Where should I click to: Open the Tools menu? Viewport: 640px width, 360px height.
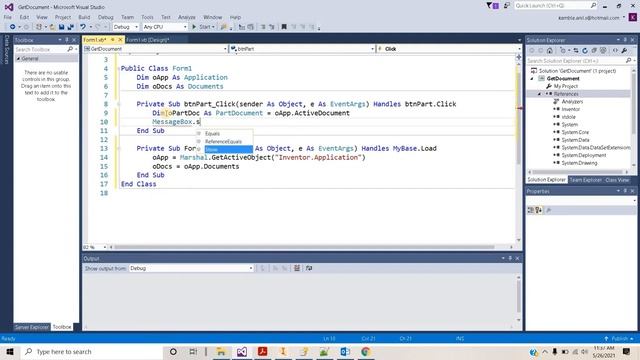pos(147,17)
